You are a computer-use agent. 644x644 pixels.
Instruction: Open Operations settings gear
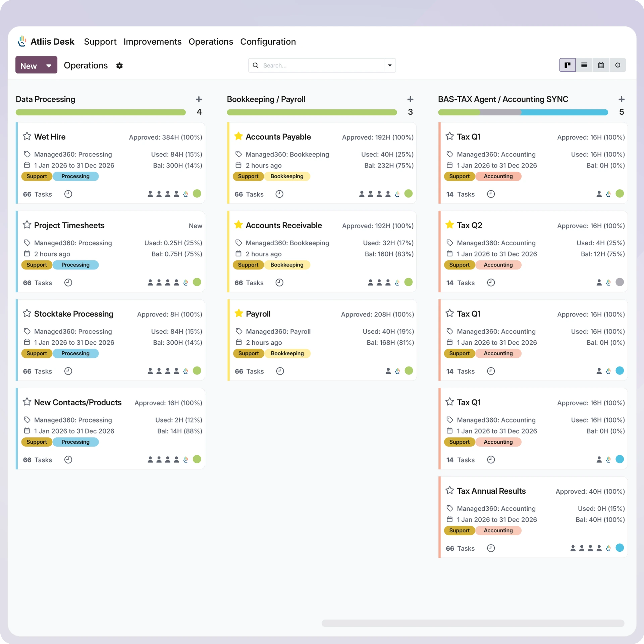tap(119, 66)
